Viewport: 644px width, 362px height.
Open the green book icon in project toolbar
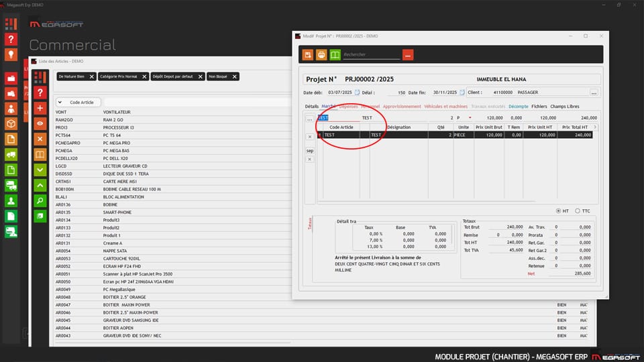pyautogui.click(x=335, y=54)
